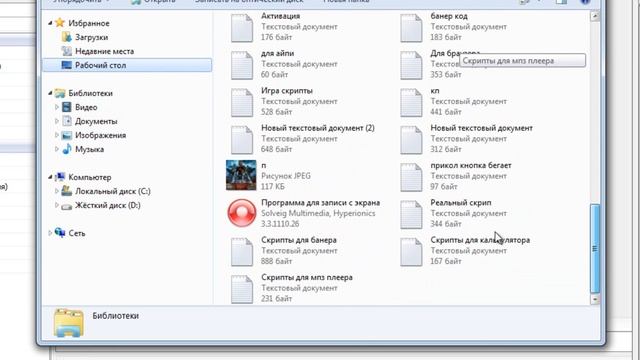
Task: Click the Скрипты для мпз плеера file name
Action: pyautogui.click(x=307, y=278)
